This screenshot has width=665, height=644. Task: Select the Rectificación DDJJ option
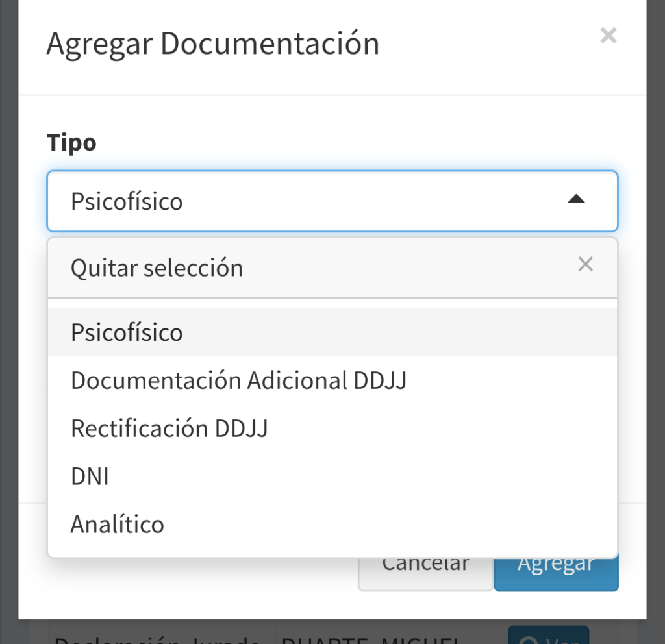169,428
